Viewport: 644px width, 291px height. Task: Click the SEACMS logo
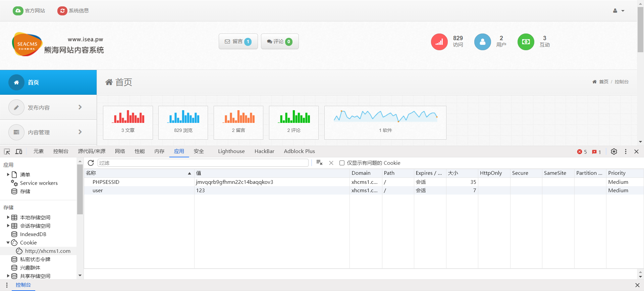[27, 44]
